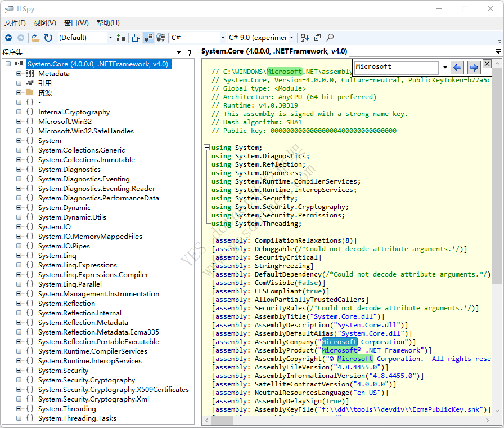Go to next search match arrow
Image resolution: width=504 pixels, height=428 pixels.
[474, 68]
